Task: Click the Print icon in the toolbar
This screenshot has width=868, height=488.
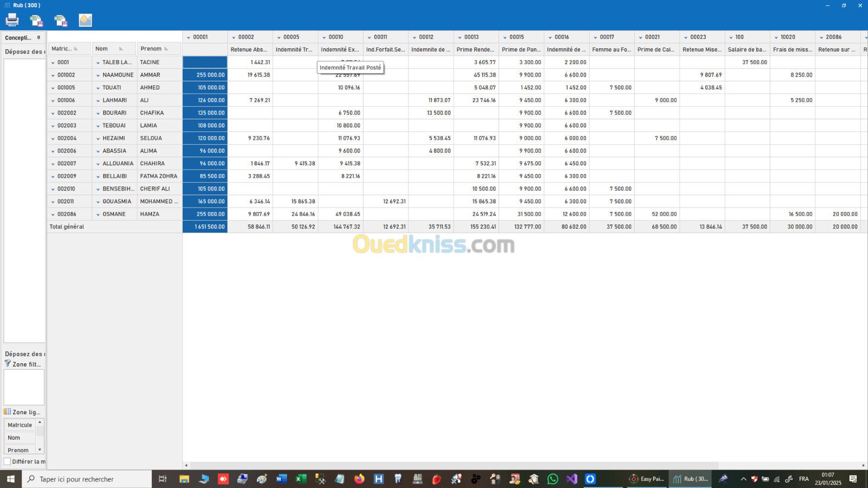Action: 12,21
